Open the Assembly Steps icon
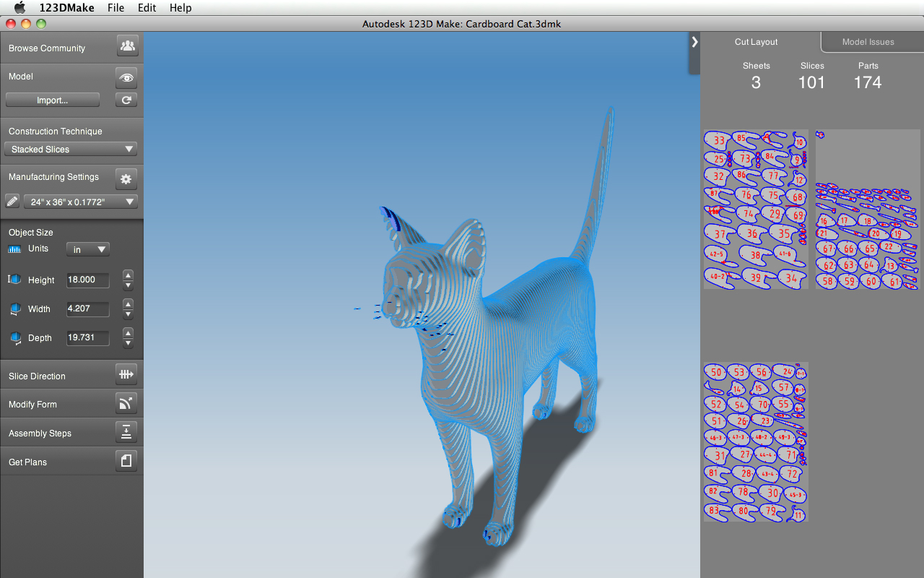The height and width of the screenshot is (578, 924). [126, 432]
